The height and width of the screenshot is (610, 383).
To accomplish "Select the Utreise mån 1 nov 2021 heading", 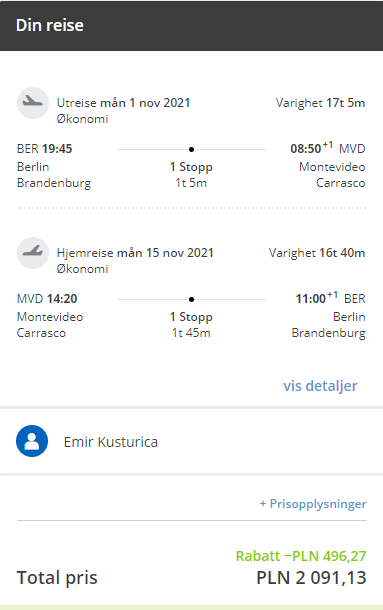I will [123, 103].
